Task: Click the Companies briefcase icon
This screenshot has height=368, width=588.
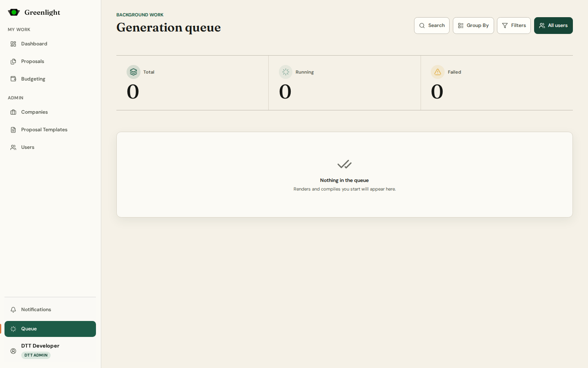Action: 13,112
